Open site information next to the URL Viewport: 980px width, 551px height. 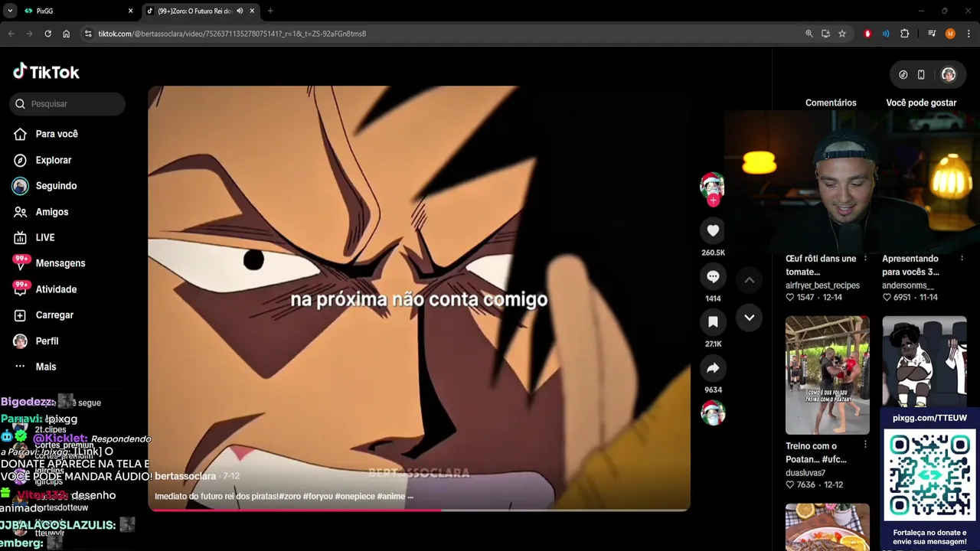click(x=88, y=34)
